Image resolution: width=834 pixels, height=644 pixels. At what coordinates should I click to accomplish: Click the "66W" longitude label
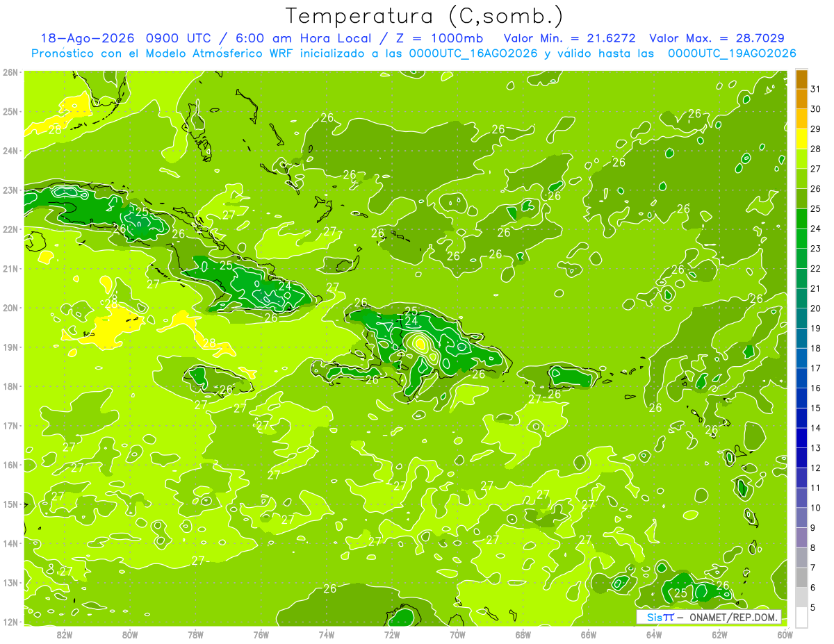click(x=588, y=634)
